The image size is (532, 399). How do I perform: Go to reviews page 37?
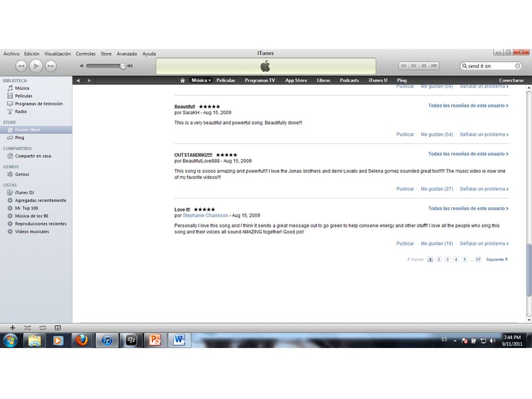click(478, 259)
